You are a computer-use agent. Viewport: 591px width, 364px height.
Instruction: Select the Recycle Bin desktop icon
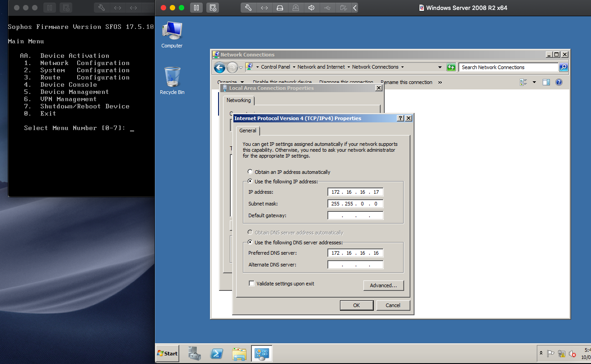(172, 81)
